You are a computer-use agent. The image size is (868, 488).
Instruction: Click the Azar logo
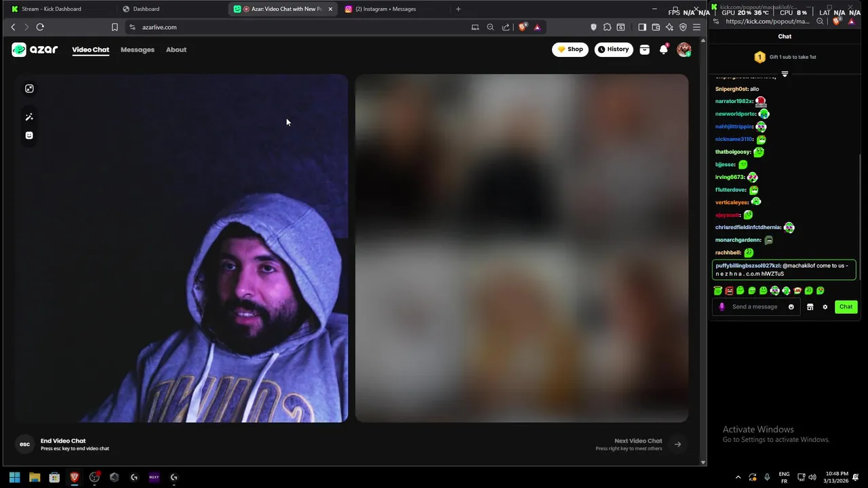pyautogui.click(x=35, y=49)
